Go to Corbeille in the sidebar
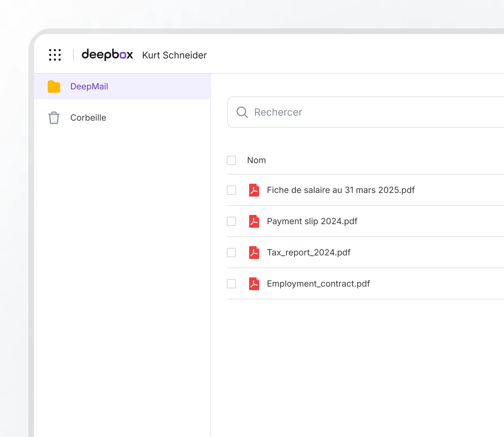This screenshot has width=504, height=437. pyautogui.click(x=88, y=118)
